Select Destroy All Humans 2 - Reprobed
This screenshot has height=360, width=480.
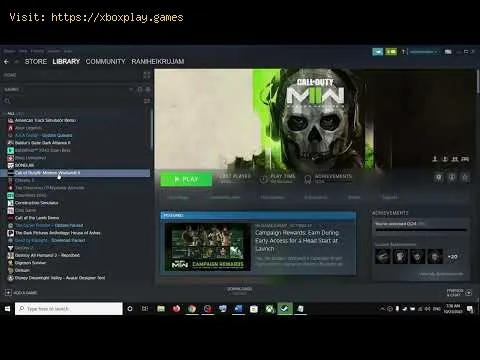click(x=47, y=255)
